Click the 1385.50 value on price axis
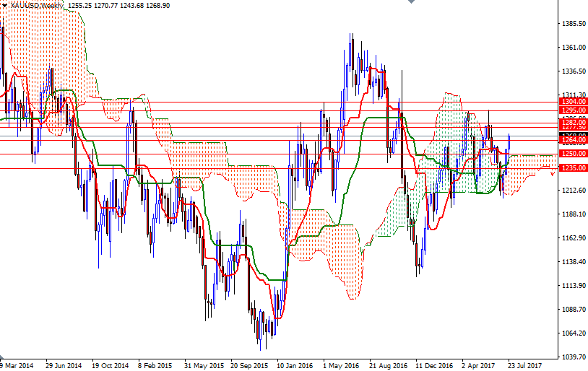588x371 pixels. 573,24
